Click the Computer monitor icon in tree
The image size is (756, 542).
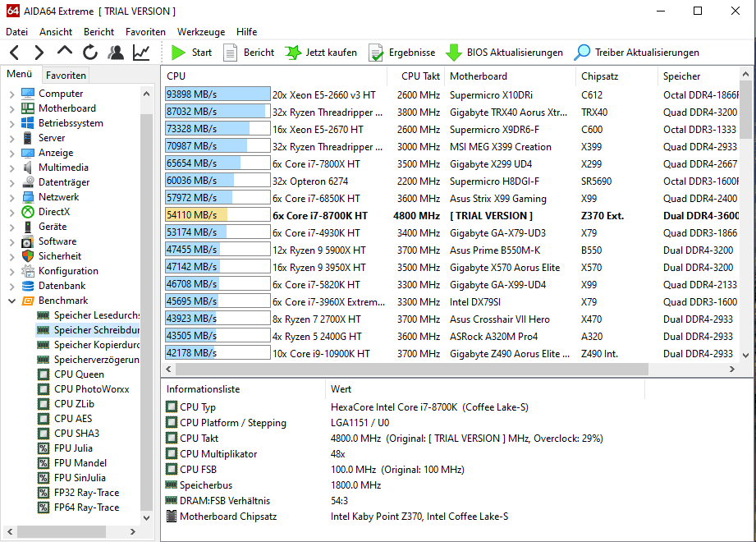coord(28,93)
